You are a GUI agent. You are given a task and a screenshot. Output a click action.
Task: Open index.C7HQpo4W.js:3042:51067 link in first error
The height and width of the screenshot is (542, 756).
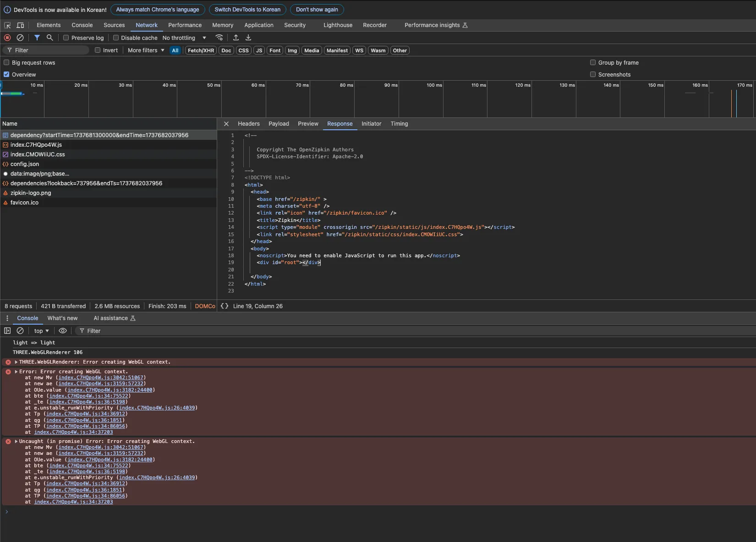pos(101,378)
